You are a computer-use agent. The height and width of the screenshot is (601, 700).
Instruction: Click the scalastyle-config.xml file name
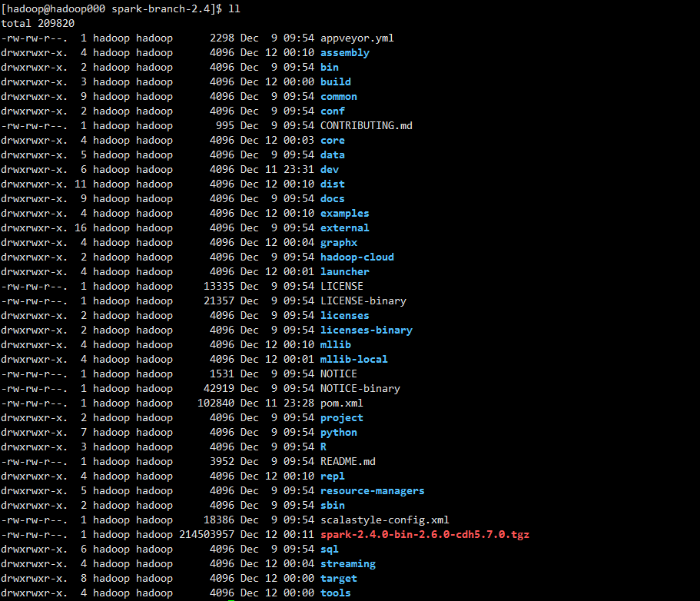tap(384, 520)
